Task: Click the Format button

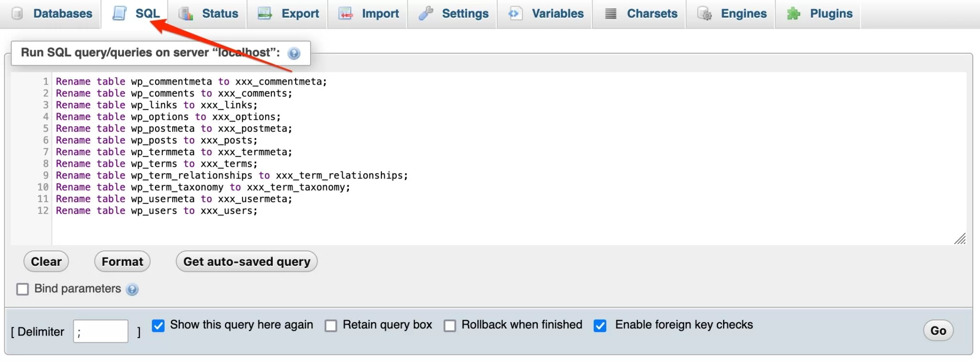Action: (122, 261)
